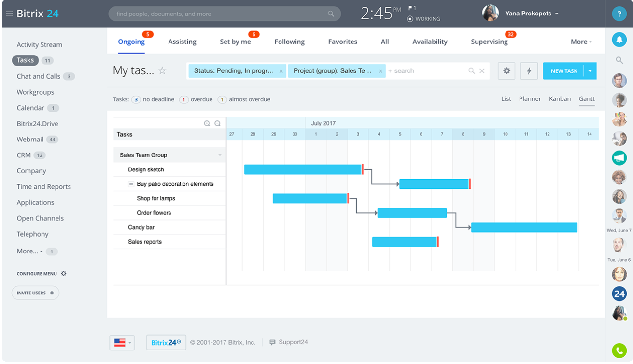Mark My tasks as favorite with the star
This screenshot has height=364, width=633.
pos(162,70)
